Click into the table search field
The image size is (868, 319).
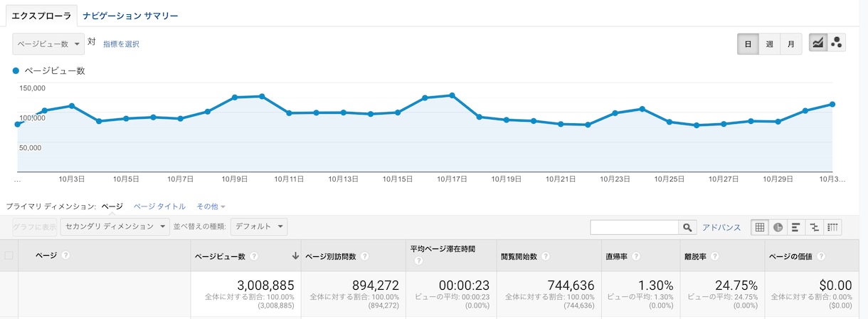coord(635,227)
